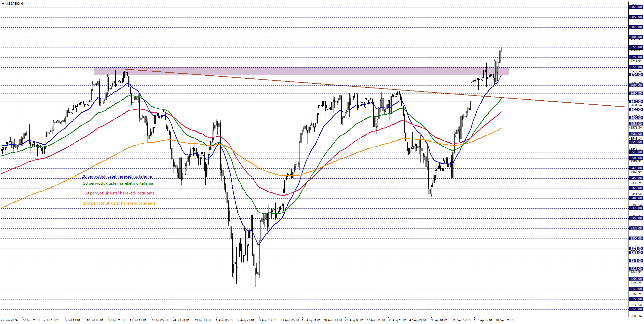644x324 pixels.
Task: Click the 5560.00 price level label
Action: pyautogui.click(x=636, y=134)
